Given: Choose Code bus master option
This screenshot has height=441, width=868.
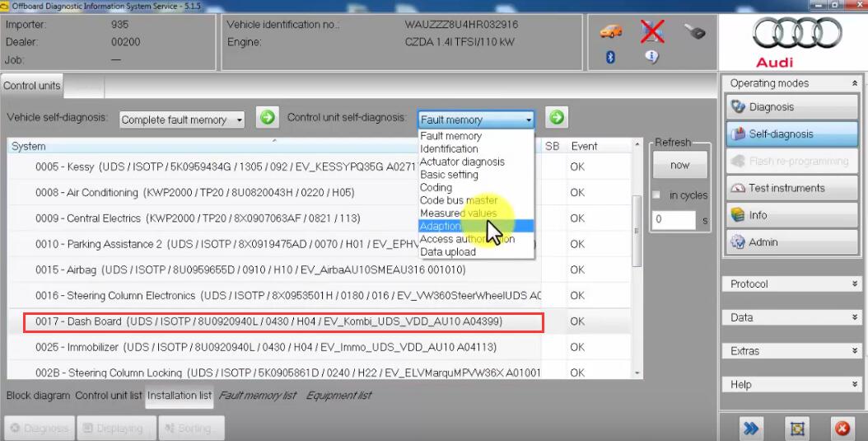Looking at the screenshot, I should [x=476, y=200].
